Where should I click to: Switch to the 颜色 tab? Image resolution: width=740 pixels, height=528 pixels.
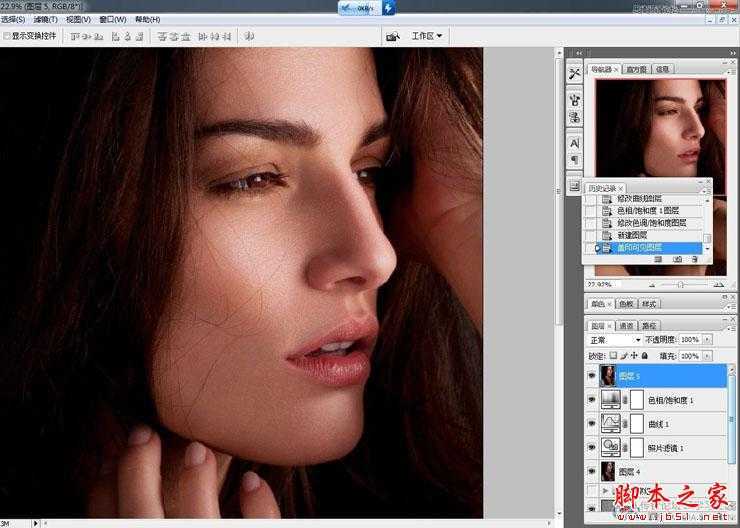click(598, 304)
